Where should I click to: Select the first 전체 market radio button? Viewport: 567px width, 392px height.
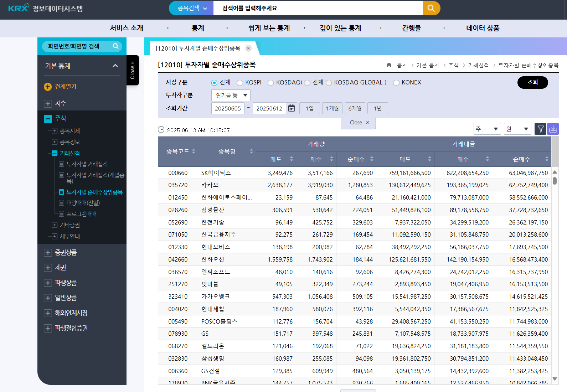tap(214, 83)
